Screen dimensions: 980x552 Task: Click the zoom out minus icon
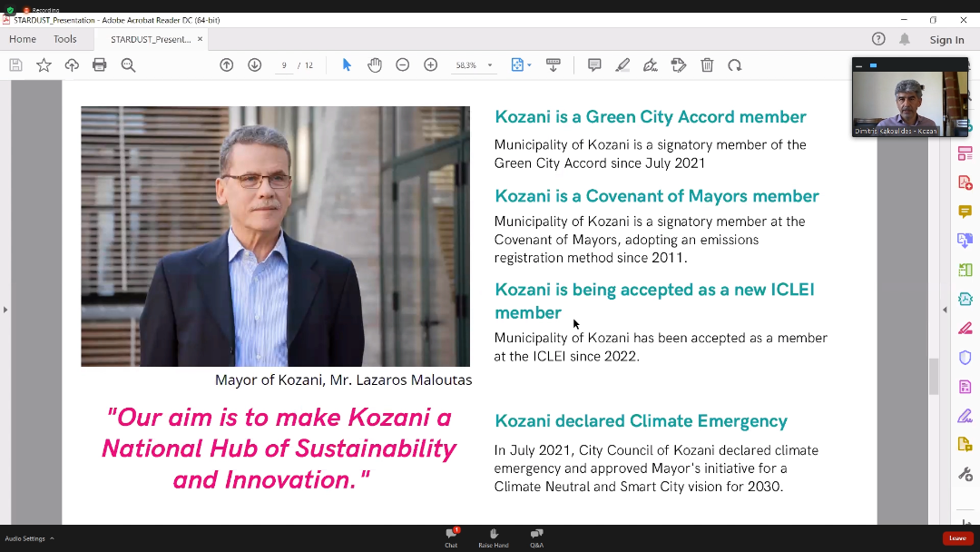tap(403, 65)
